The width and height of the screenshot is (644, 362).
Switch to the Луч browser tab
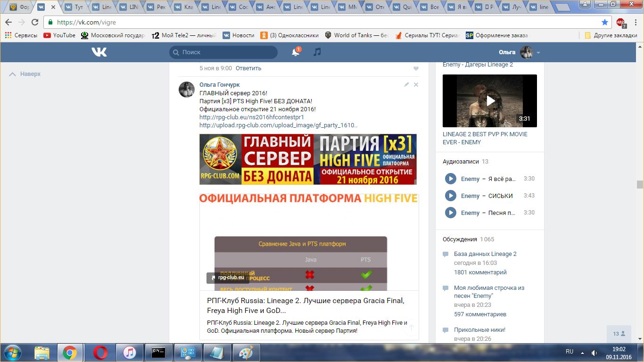(512, 7)
